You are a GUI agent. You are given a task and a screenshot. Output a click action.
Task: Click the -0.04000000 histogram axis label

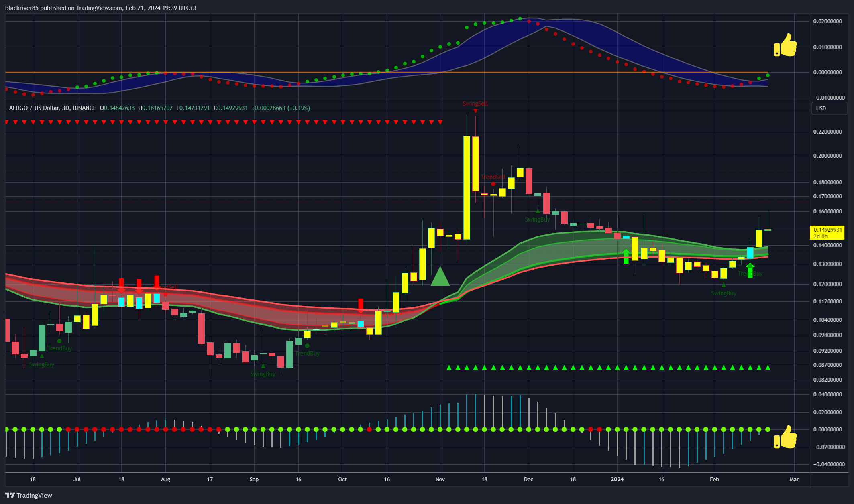829,464
